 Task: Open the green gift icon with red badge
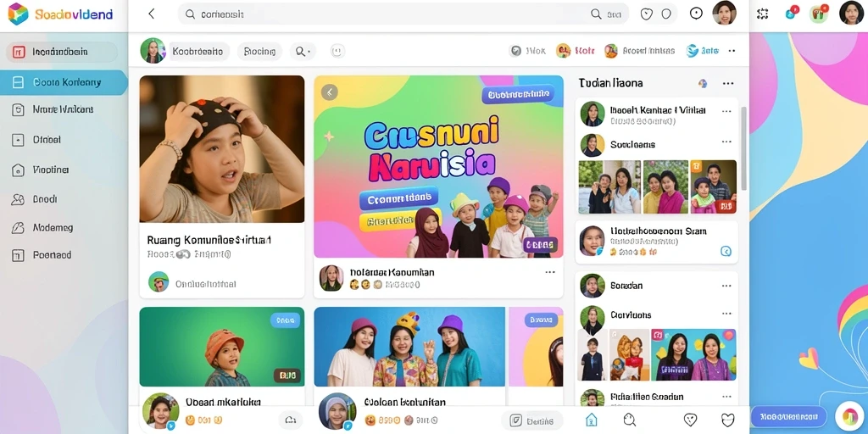[x=819, y=13]
